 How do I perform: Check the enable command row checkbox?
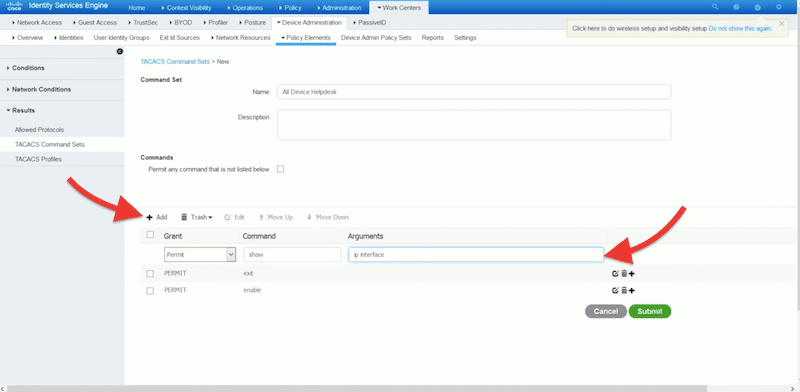tap(150, 290)
